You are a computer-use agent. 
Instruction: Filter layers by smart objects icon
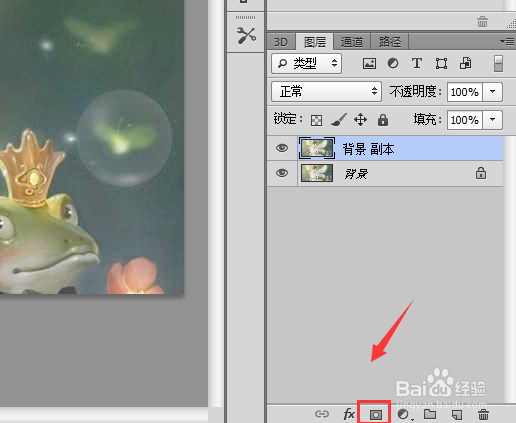[x=465, y=63]
